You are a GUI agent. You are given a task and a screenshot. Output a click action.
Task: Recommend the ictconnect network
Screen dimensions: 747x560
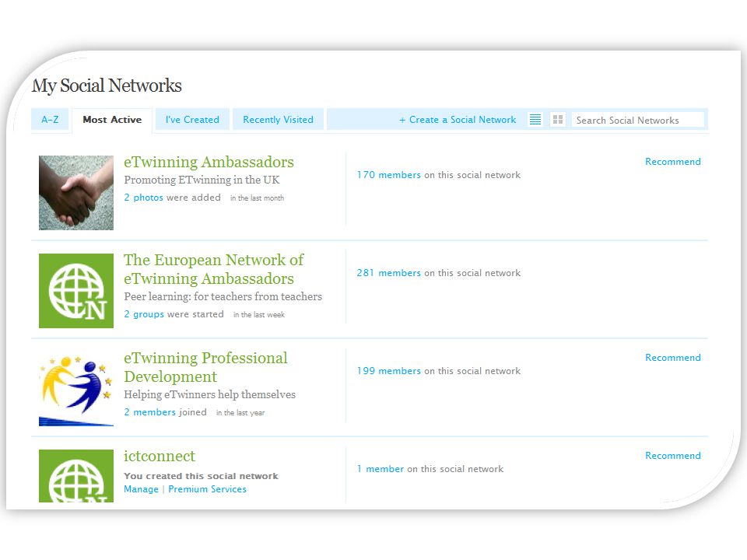[x=672, y=455]
